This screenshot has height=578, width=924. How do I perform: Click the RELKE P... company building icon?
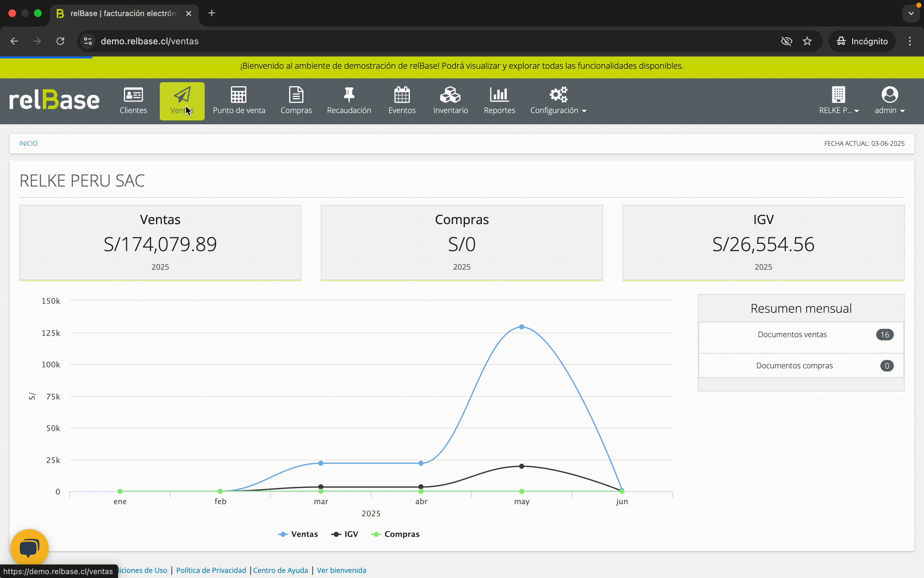[x=838, y=95]
